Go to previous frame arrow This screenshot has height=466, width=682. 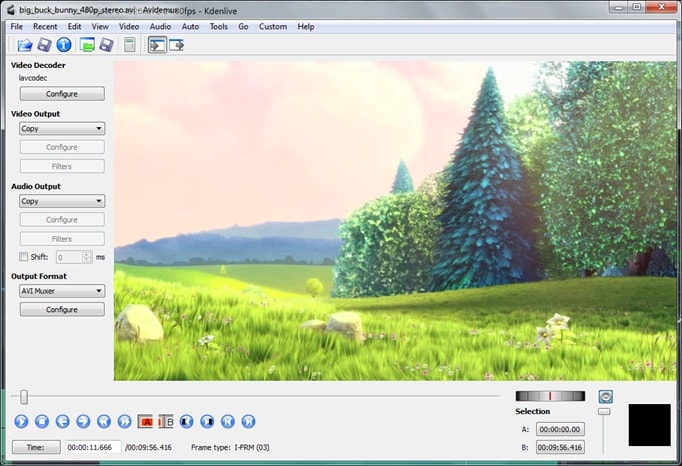pos(63,421)
